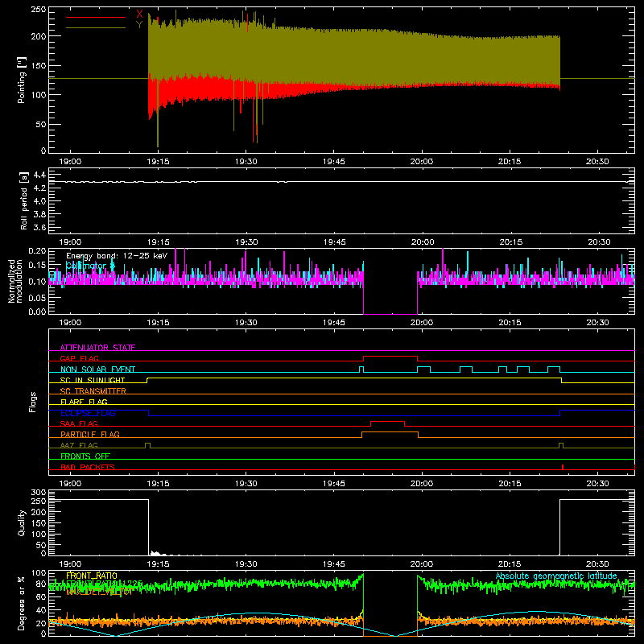Viewport: 644px width, 644px height.
Task: Click the 0.20 value on the modulation axis
Action: (37, 251)
